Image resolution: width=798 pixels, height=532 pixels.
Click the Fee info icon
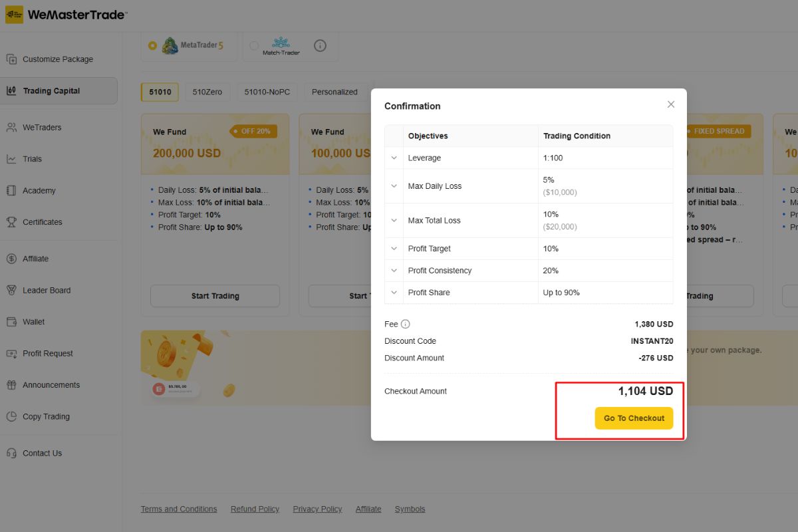406,325
